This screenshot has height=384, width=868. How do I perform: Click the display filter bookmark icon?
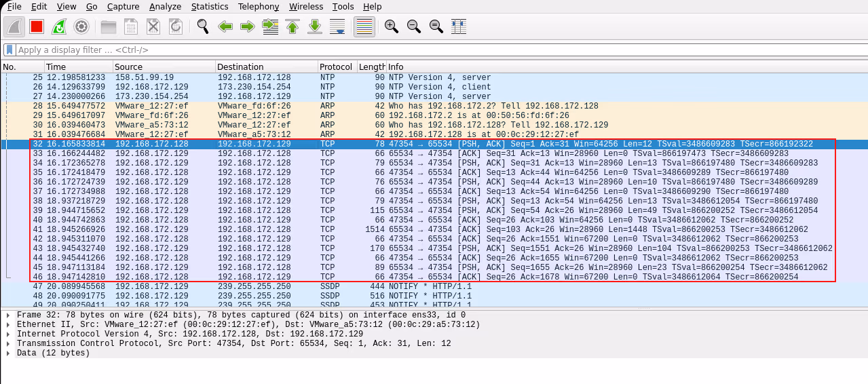(x=10, y=50)
